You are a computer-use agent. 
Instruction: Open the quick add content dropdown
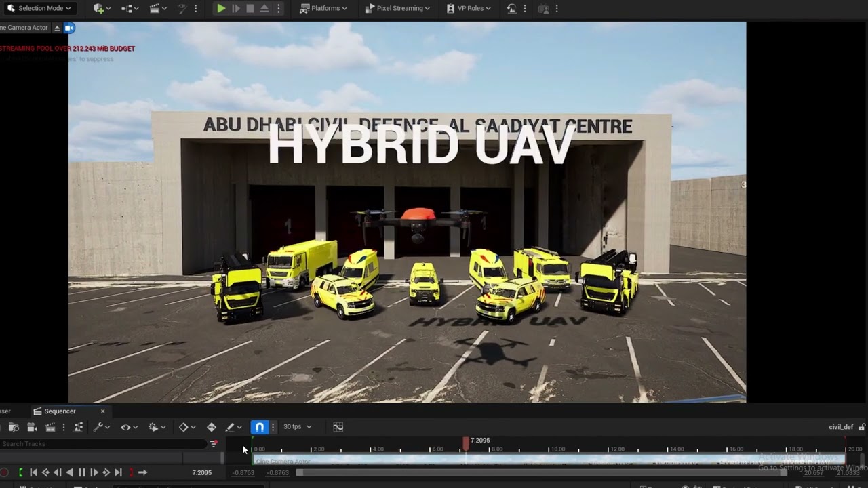(x=102, y=8)
